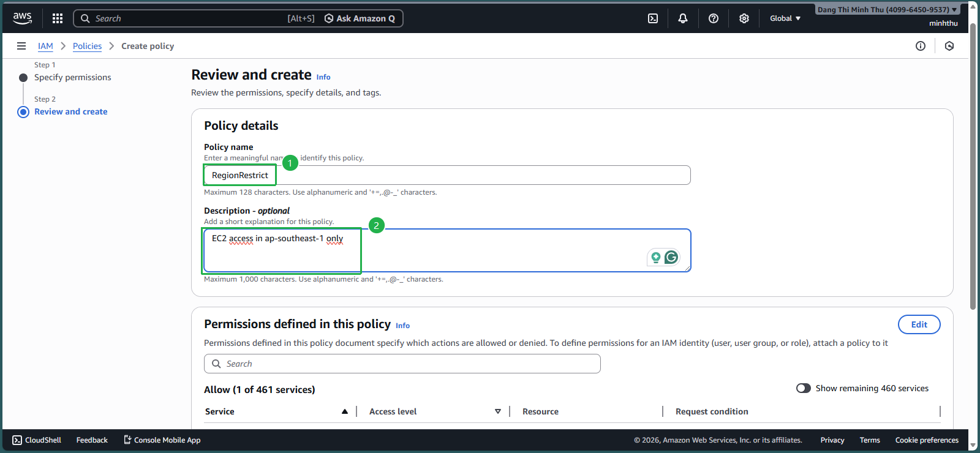Open the settings gear icon
This screenshot has height=453, width=980.
(744, 18)
